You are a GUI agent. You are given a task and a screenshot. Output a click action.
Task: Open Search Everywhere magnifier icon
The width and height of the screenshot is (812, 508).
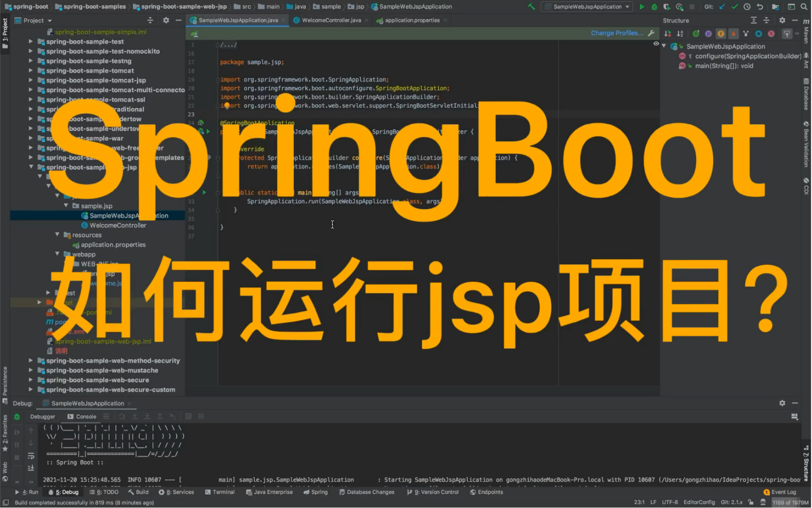804,7
